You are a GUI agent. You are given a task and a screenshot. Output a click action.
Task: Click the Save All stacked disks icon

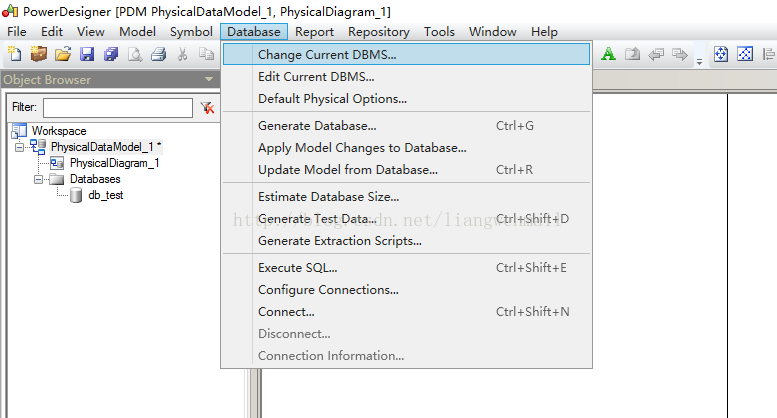111,54
